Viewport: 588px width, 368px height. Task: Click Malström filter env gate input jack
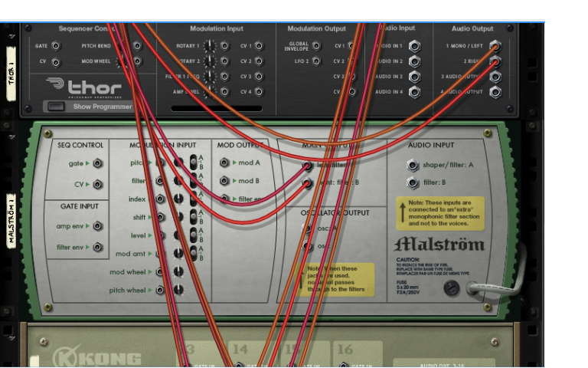[97, 247]
